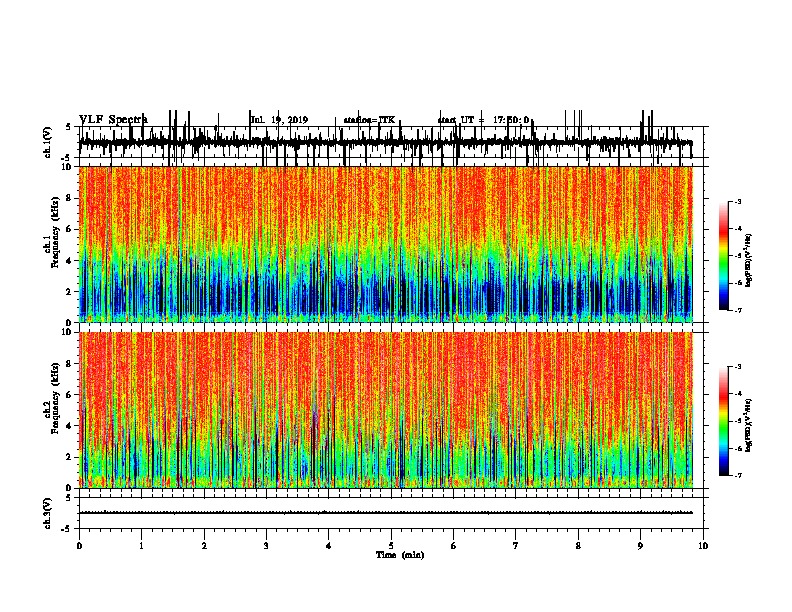Click inside the ch.1 voltage waveform panel

point(393,142)
